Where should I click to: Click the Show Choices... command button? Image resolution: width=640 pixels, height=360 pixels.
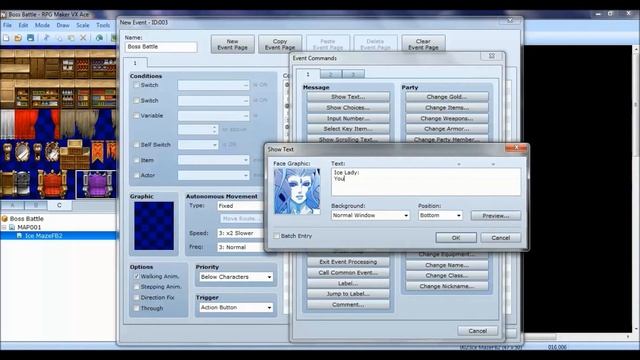pos(348,107)
